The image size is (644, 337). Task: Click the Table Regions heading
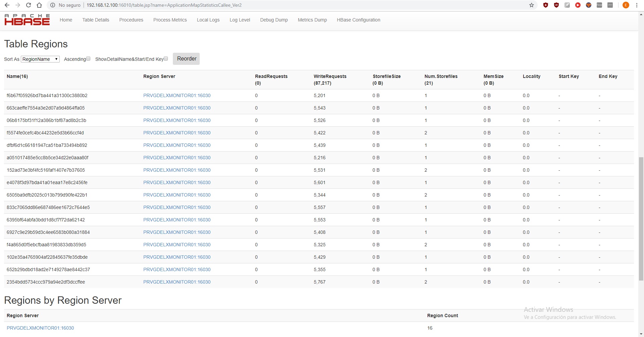36,44
